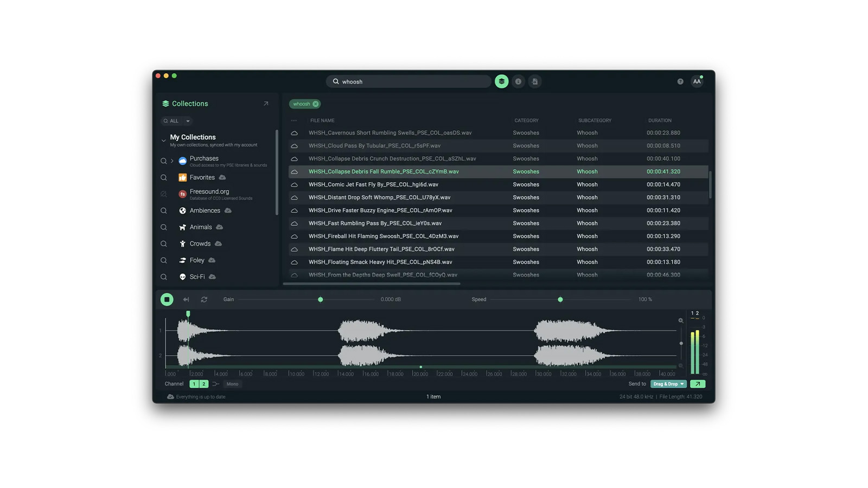Sort by SUBCATEGORY column header
The height and width of the screenshot is (488, 868).
pos(595,120)
